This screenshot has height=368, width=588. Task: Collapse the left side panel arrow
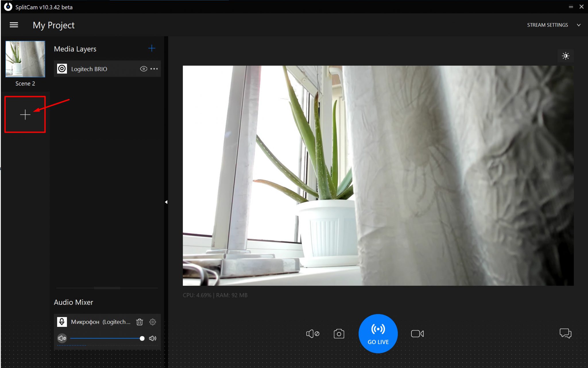pyautogui.click(x=166, y=202)
